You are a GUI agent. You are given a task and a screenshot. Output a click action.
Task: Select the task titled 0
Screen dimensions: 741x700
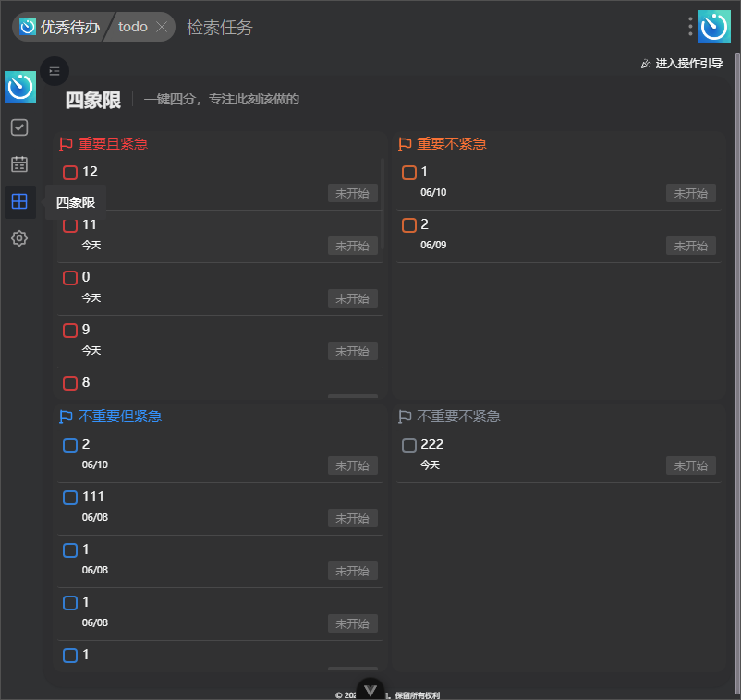(x=86, y=277)
